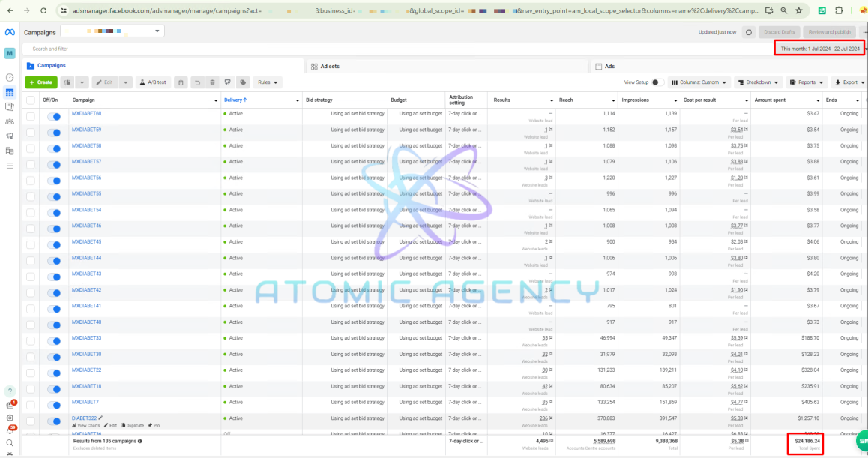
Task: Click the M account avatar in sidebar
Action: coord(10,53)
